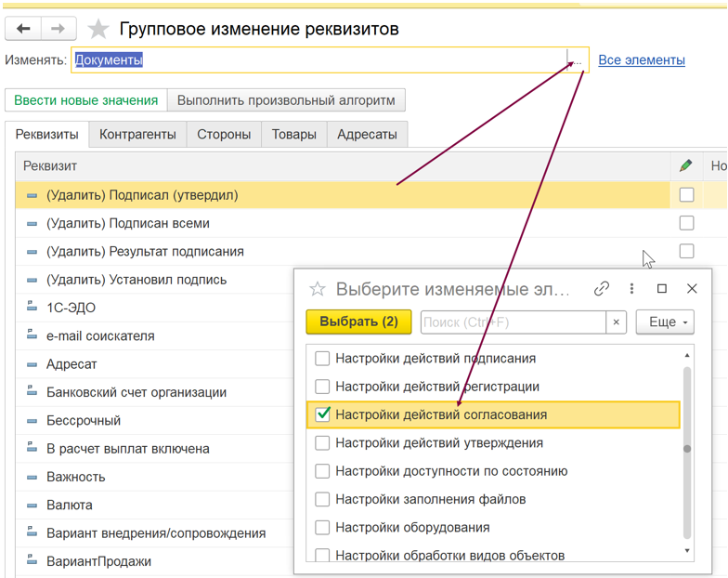
Task: Clear the search field with the × button
Action: point(617,322)
